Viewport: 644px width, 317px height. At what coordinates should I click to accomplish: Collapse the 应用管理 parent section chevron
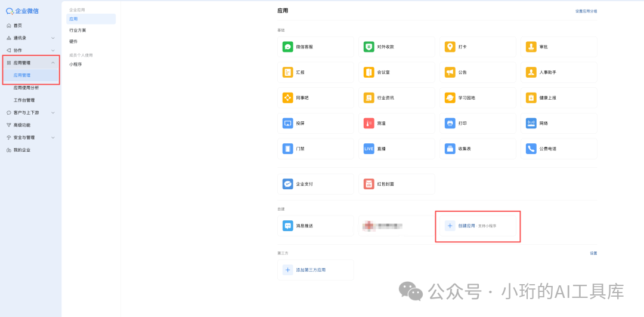coord(53,63)
